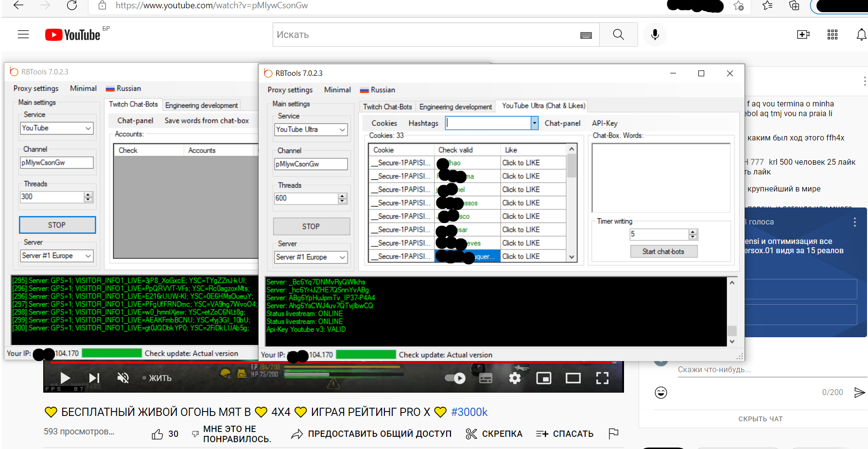Image resolution: width=868 pixels, height=449 pixels.
Task: Toggle miniplayer mode in the player
Action: click(543, 378)
